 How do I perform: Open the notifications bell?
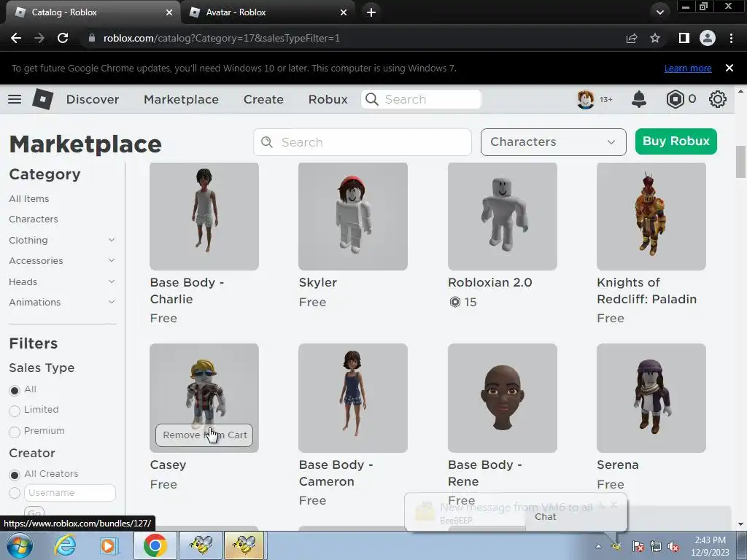click(x=639, y=99)
